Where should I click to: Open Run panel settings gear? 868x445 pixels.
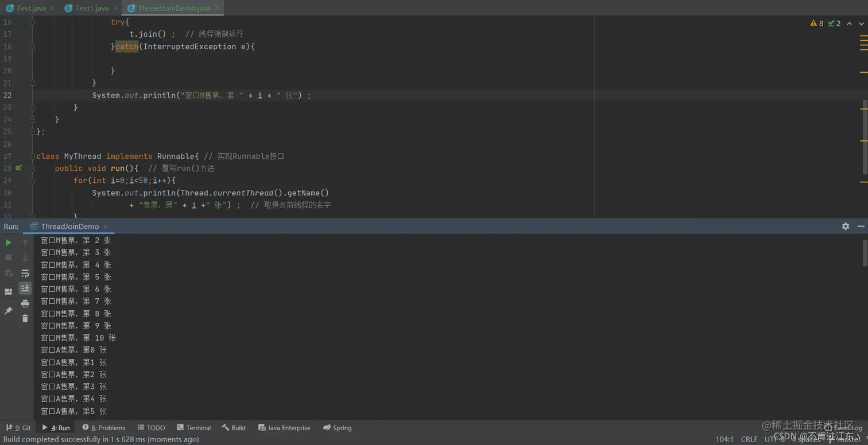pos(846,227)
